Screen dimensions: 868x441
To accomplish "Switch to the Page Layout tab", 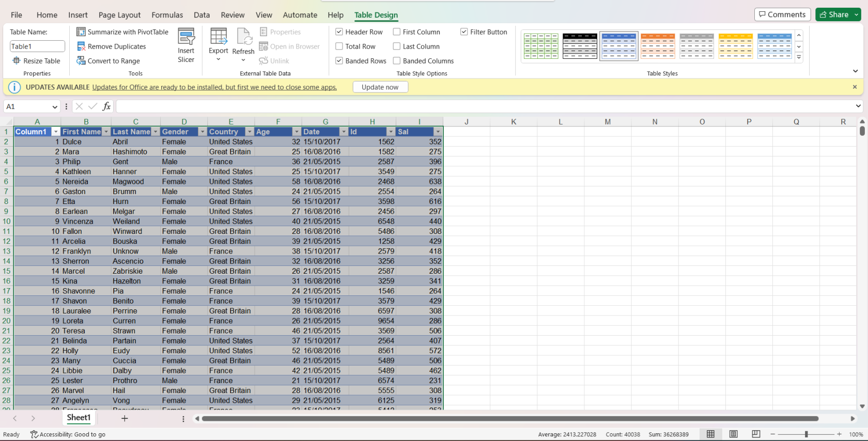I will coord(119,15).
